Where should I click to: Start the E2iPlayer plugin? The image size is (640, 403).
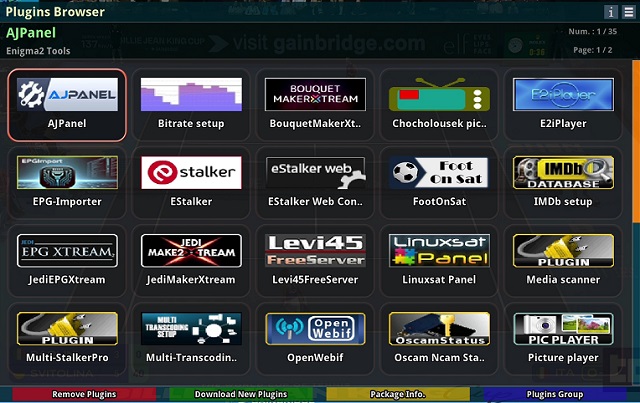tap(563, 105)
